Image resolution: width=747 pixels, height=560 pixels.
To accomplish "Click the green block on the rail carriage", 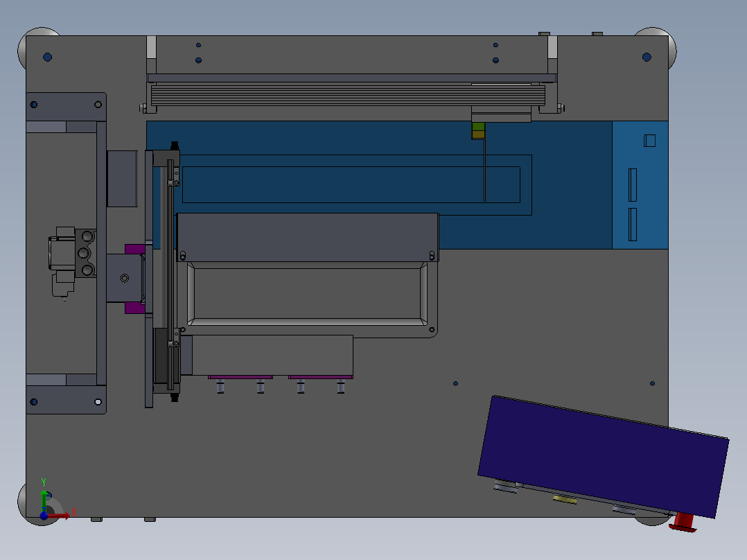I will click(478, 127).
